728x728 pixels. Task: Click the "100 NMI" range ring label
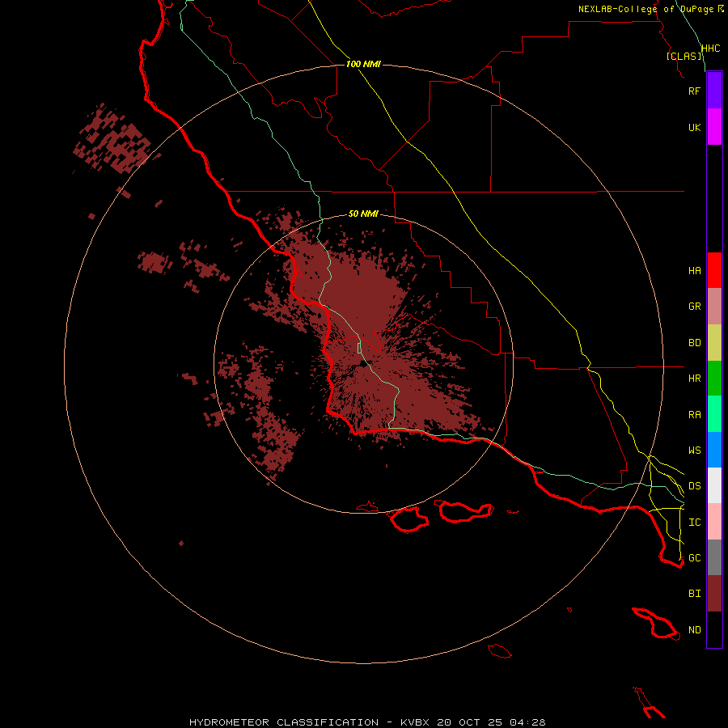coord(363,64)
